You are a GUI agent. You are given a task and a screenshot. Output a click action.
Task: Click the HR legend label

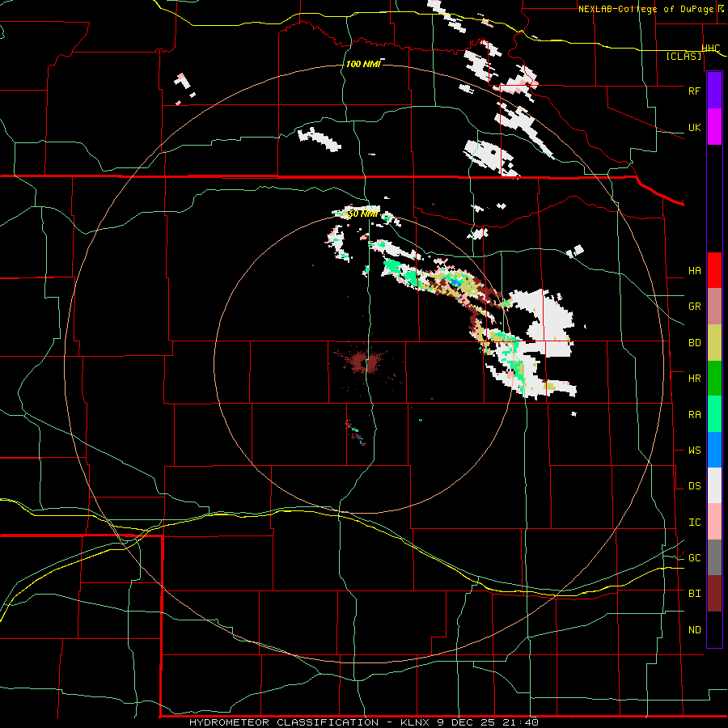click(694, 379)
